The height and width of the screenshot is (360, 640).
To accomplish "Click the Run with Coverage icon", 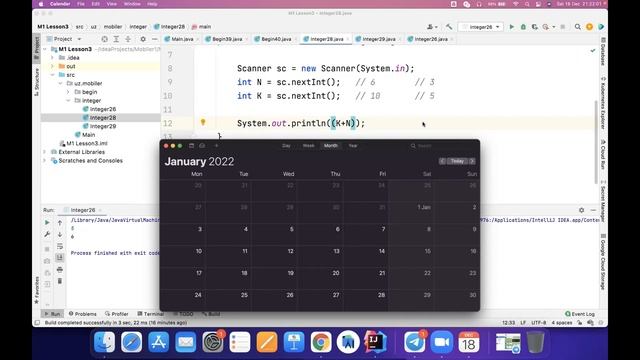I will tap(535, 27).
